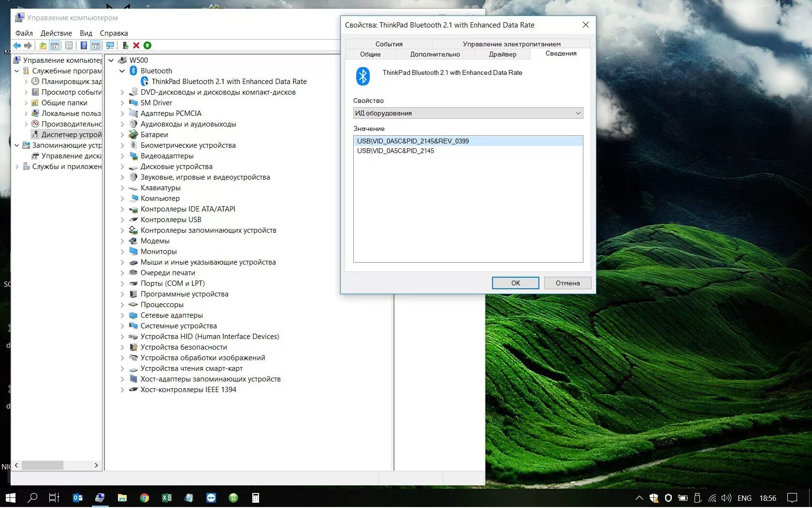
Task: Select the Сведения tab
Action: pos(561,54)
